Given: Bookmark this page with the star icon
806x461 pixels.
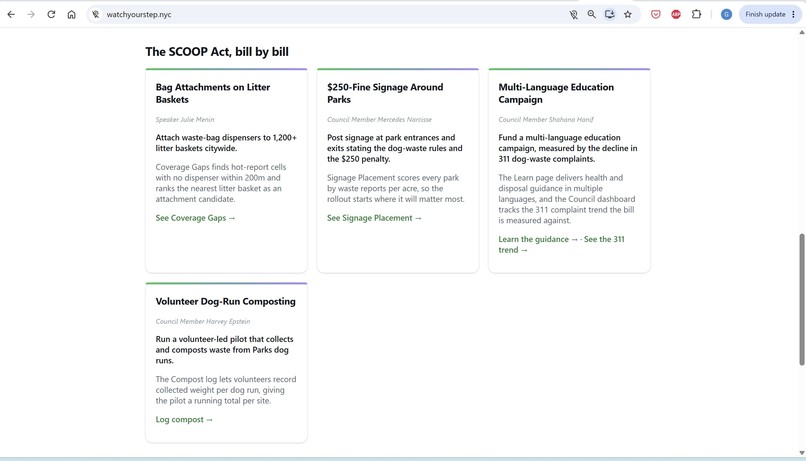Looking at the screenshot, I should [628, 14].
